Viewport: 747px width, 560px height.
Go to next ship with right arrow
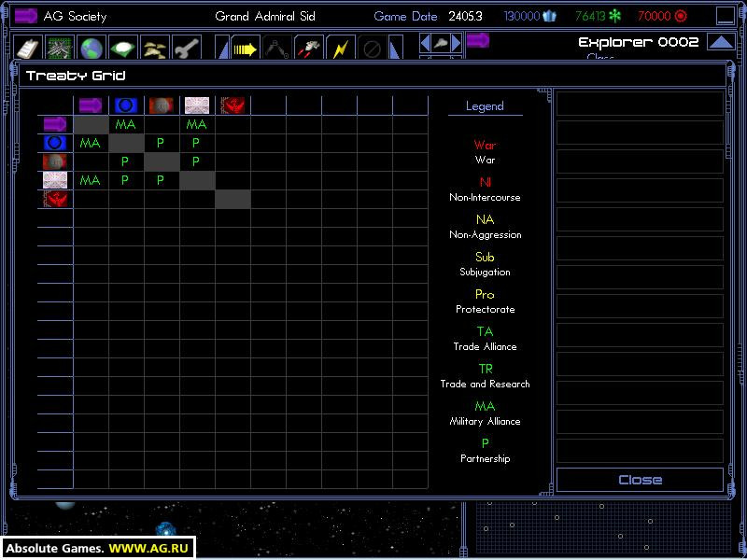tap(457, 43)
